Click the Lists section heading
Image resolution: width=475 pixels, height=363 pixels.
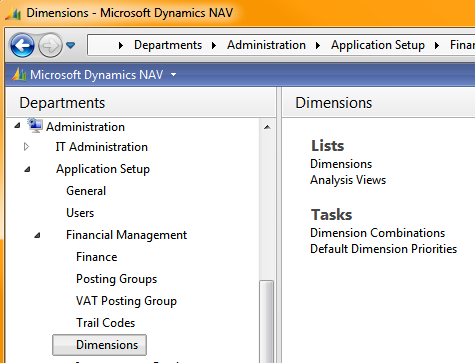pyautogui.click(x=327, y=146)
